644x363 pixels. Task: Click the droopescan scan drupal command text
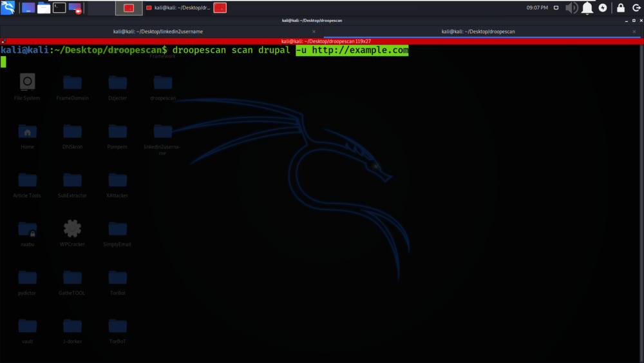231,50
